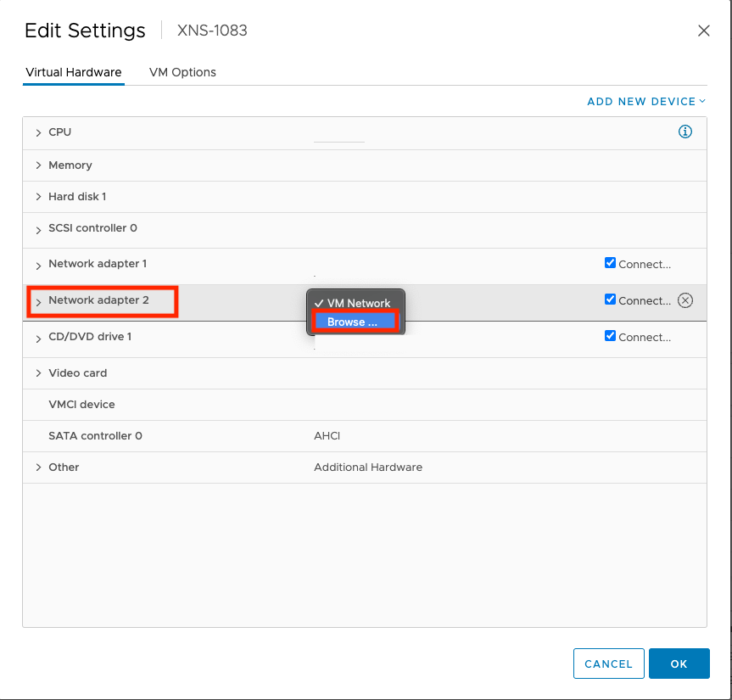Expand the SCSI controller 0 row
The image size is (732, 700).
pyautogui.click(x=38, y=227)
